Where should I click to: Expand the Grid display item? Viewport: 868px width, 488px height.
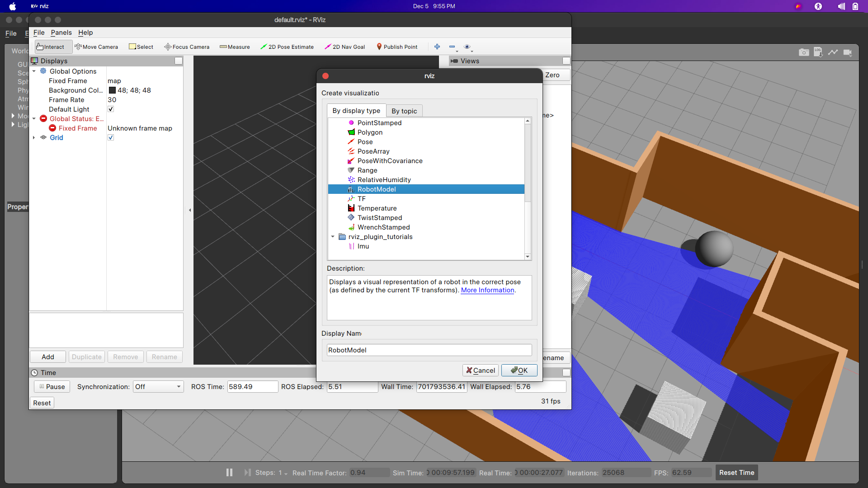[34, 138]
